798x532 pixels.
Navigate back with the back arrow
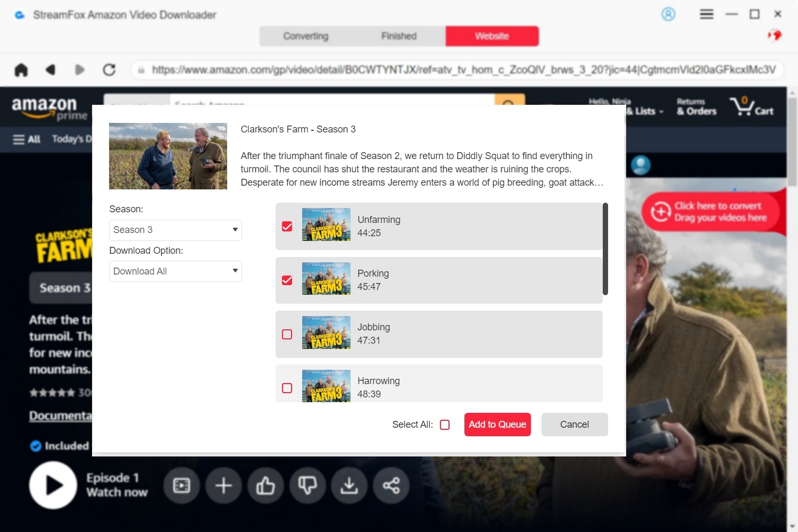coord(51,70)
